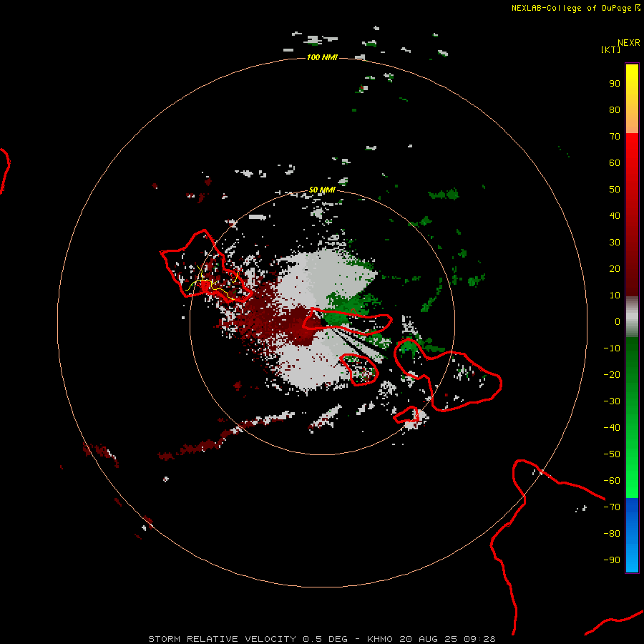This screenshot has width=644, height=644.
Task: Click the NEXR label above the scale
Action: [x=629, y=43]
